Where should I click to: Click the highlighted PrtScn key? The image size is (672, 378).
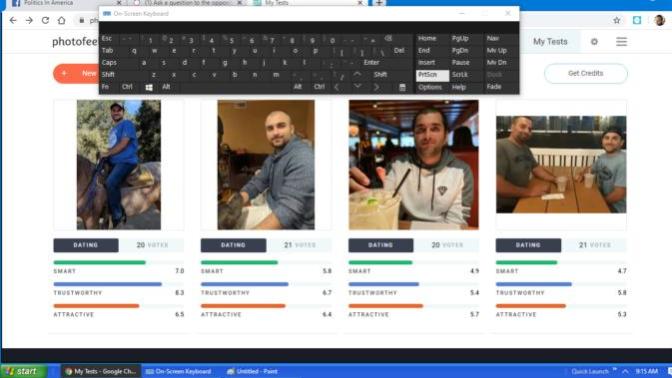tap(432, 75)
